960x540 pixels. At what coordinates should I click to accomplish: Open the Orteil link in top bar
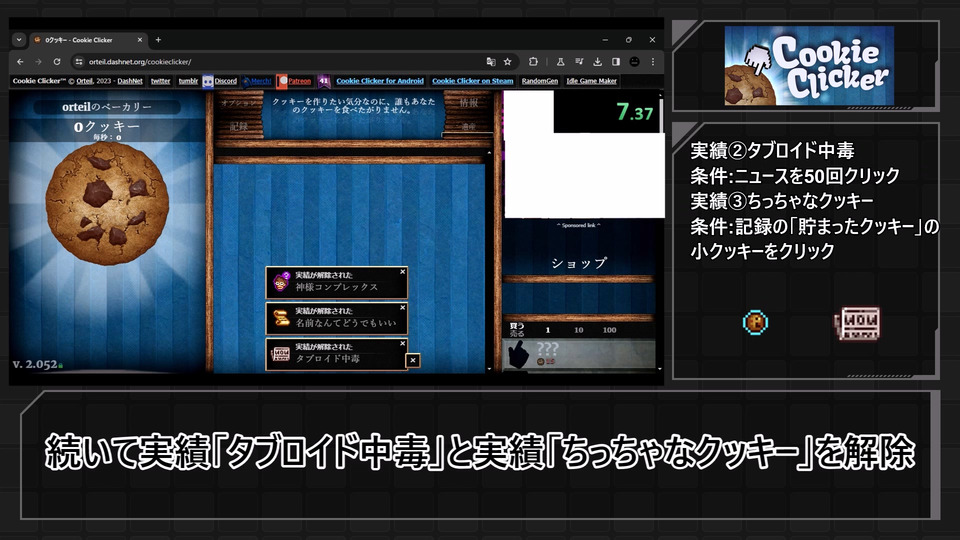[x=84, y=81]
